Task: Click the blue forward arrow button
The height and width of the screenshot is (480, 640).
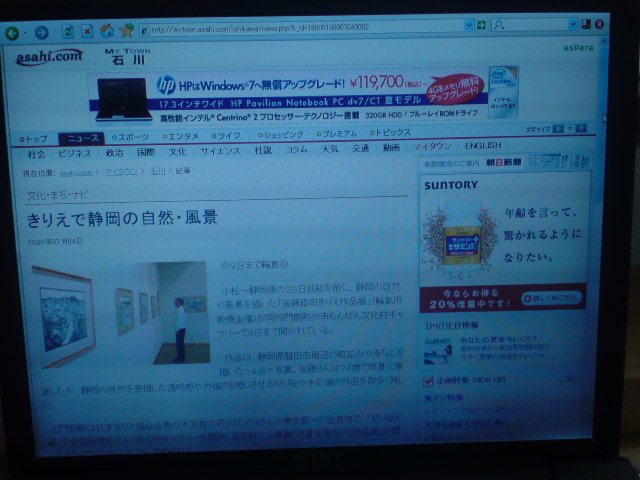Action: [41, 32]
